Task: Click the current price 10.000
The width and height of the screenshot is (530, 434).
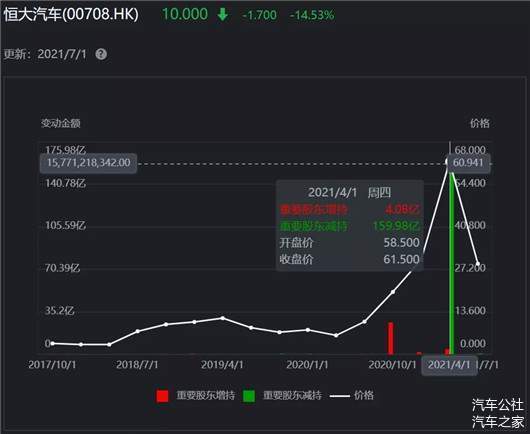Action: pyautogui.click(x=185, y=14)
